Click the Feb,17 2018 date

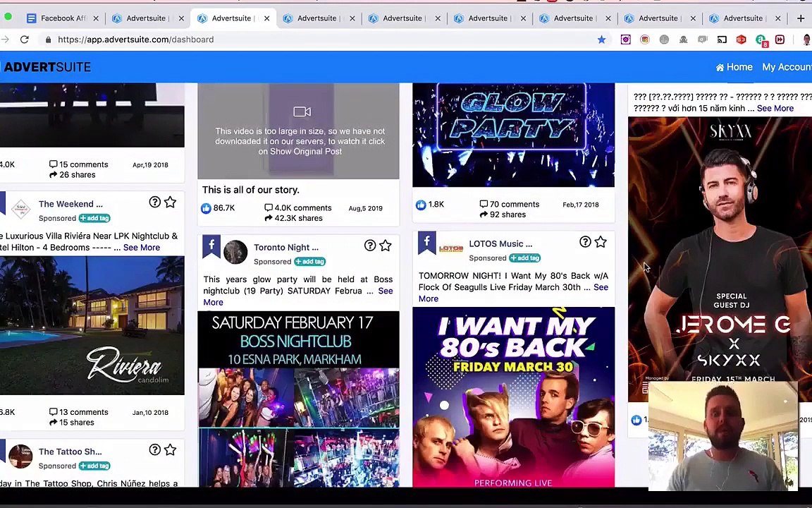[581, 205]
